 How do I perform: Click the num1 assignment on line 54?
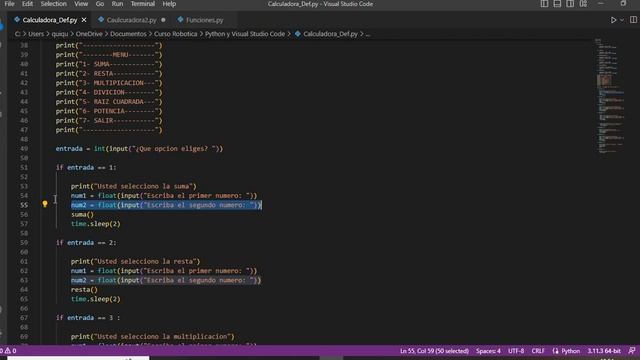click(164, 196)
